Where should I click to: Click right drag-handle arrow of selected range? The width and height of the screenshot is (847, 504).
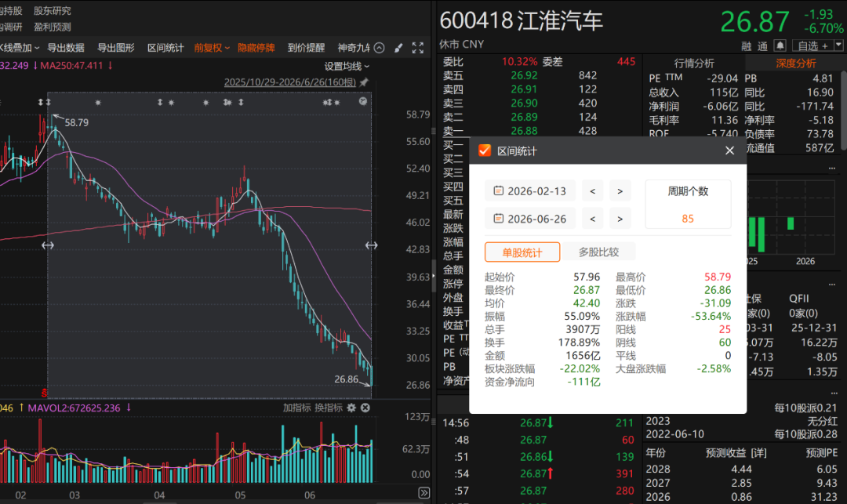coord(371,245)
